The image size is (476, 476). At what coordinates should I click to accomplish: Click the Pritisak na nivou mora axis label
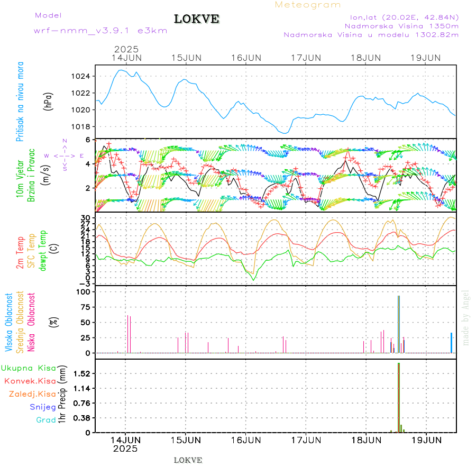[x=20, y=102]
